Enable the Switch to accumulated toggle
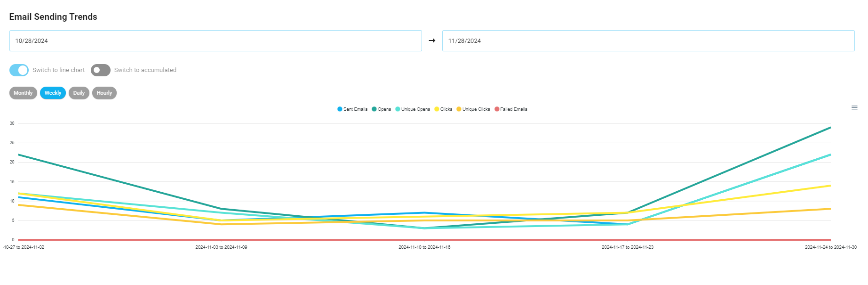This screenshot has width=868, height=285. click(x=101, y=70)
